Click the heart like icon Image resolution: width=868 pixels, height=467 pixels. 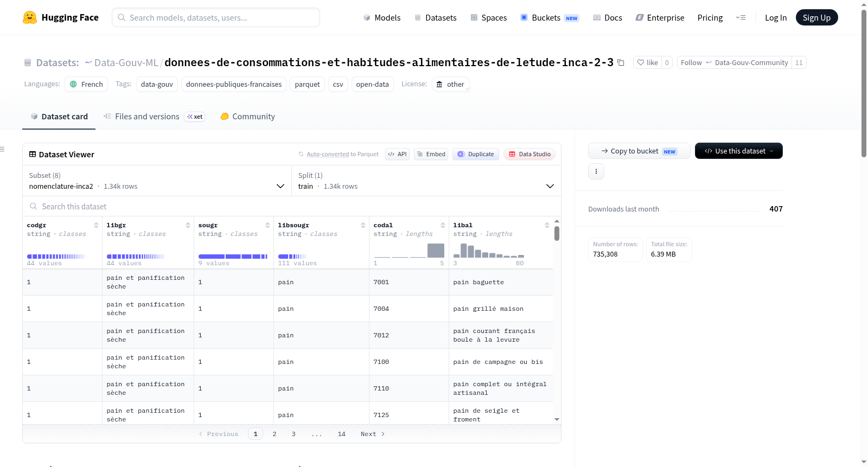(641, 63)
